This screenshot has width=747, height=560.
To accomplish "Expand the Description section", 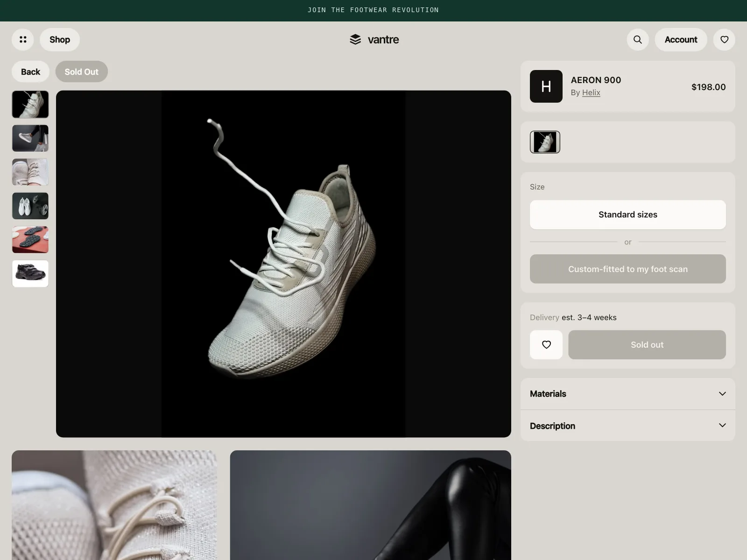I will 628,426.
